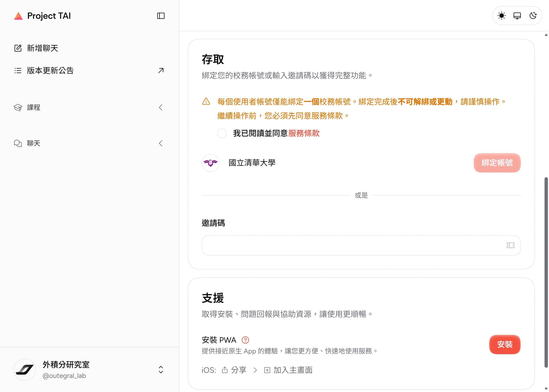Click the 邀請碼 field label
The image size is (549, 392).
[213, 223]
